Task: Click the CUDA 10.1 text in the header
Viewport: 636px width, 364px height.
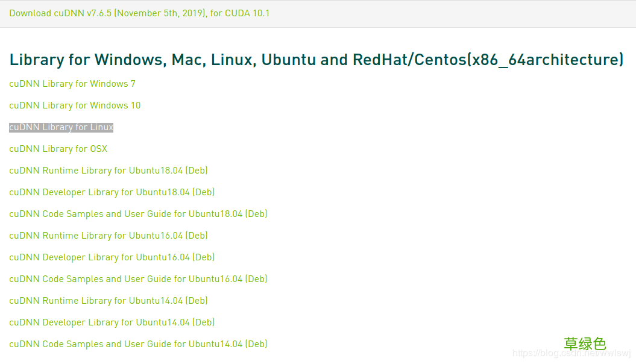Action: [247, 13]
